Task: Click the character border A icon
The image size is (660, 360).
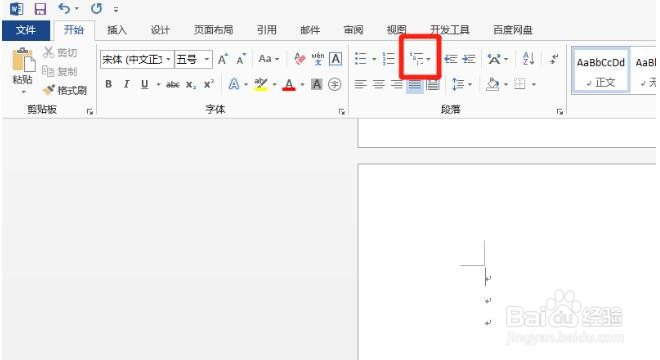Action: tap(335, 59)
